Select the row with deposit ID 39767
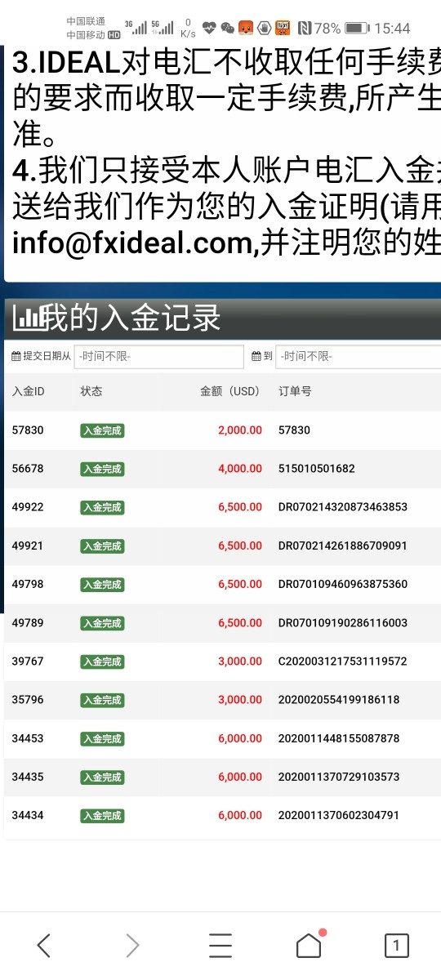This screenshot has width=441, height=980. [222, 661]
